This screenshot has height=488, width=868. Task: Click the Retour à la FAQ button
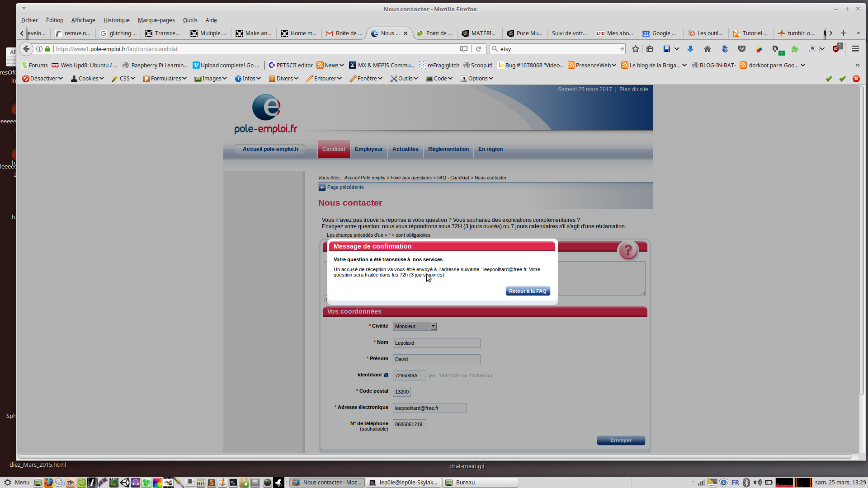point(527,291)
